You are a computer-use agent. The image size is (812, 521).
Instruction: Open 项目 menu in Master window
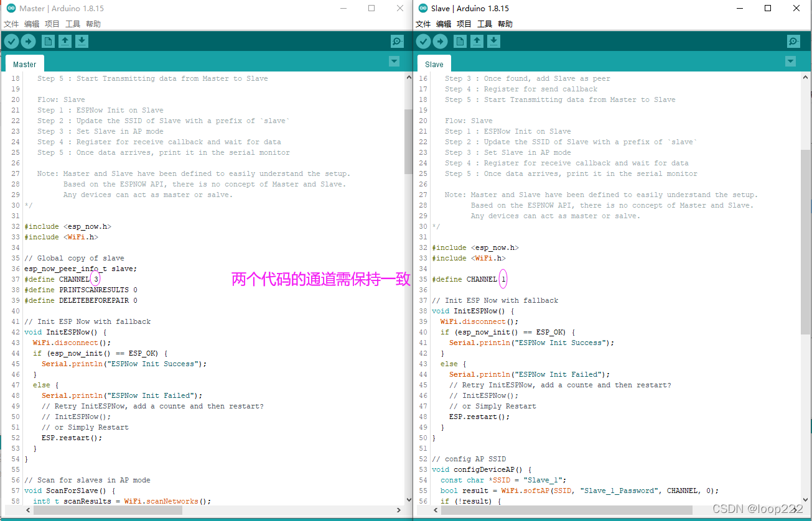52,24
